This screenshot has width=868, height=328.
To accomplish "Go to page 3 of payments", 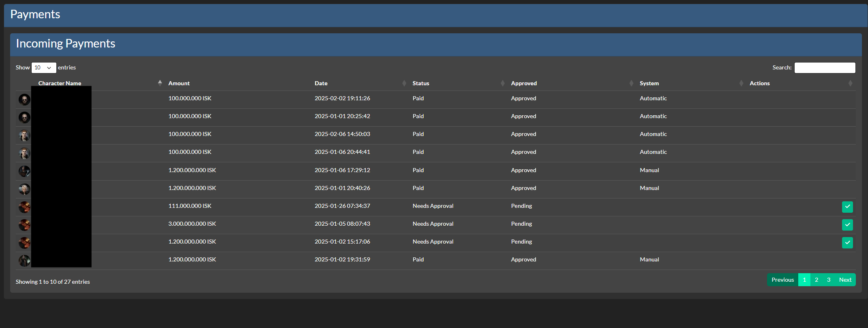I will pyautogui.click(x=829, y=280).
